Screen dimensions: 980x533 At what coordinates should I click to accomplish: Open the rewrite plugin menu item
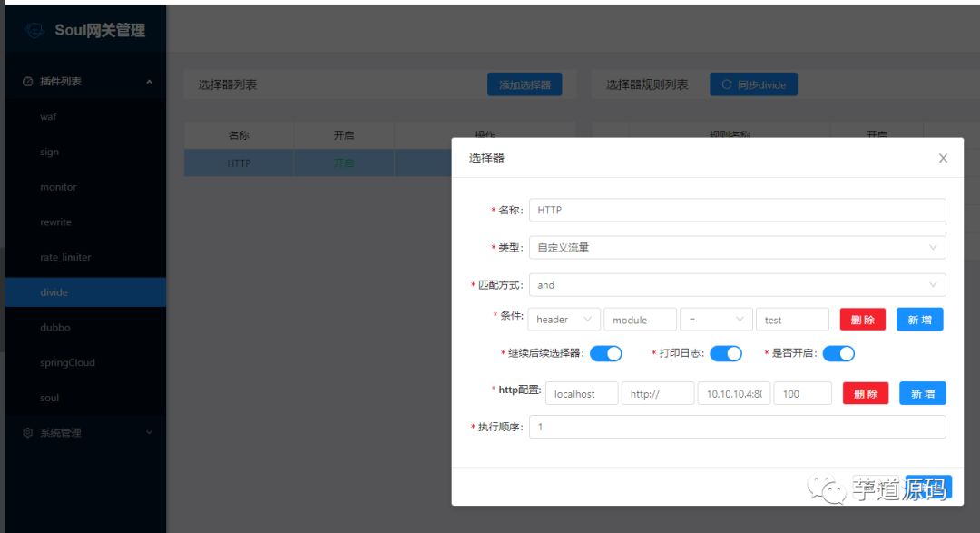(85, 222)
